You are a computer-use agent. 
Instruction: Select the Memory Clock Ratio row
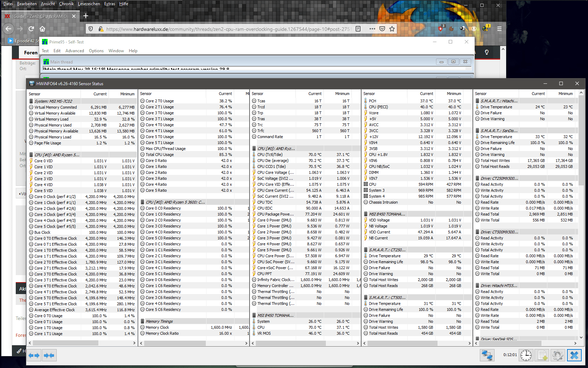(194, 333)
